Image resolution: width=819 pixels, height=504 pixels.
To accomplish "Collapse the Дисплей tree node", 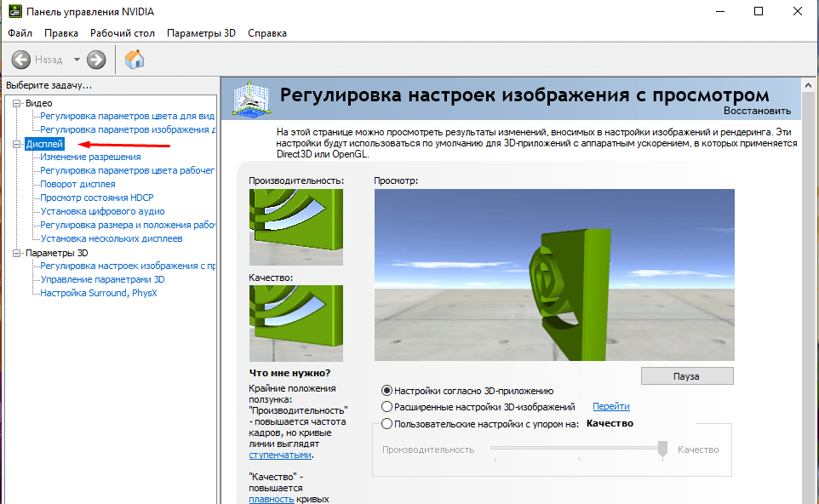I will click(x=16, y=144).
